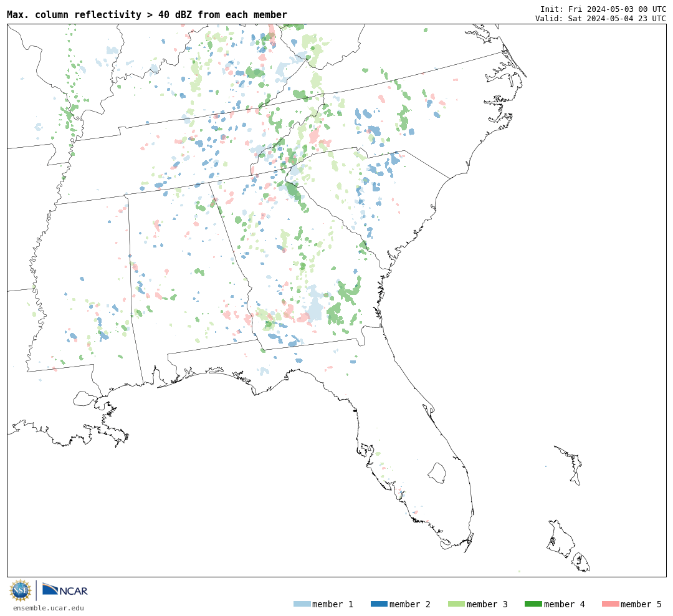Click the member 5 pink swatch
The image size is (673, 616).
pyautogui.click(x=611, y=604)
